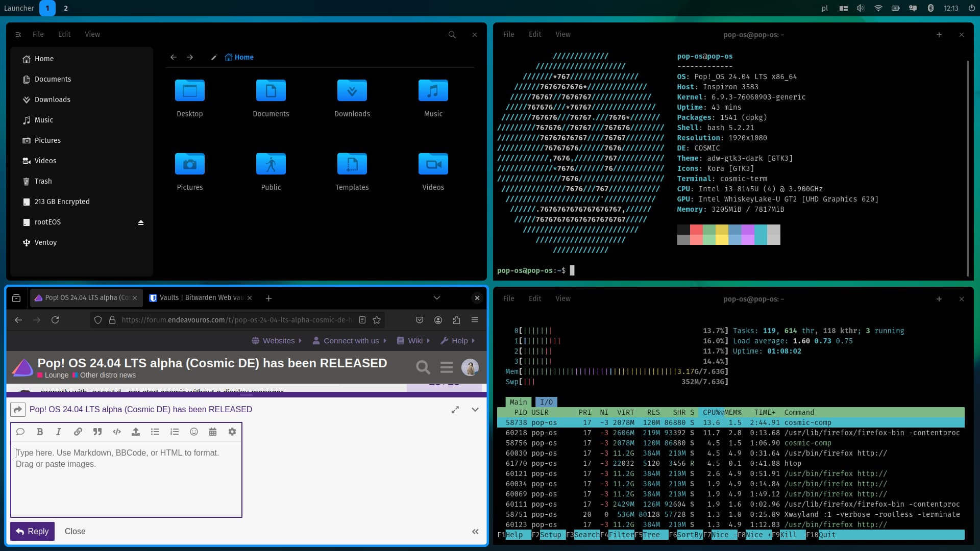This screenshot has height=551, width=980.
Task: Switch to Bitwarden Web vault tab
Action: [201, 298]
